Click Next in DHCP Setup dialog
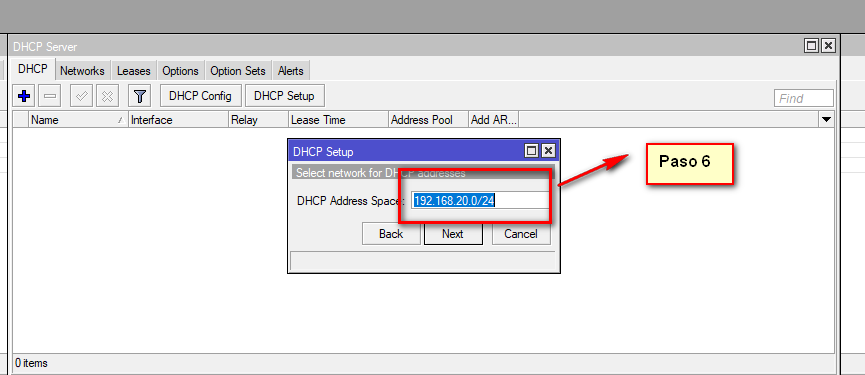 [x=453, y=234]
